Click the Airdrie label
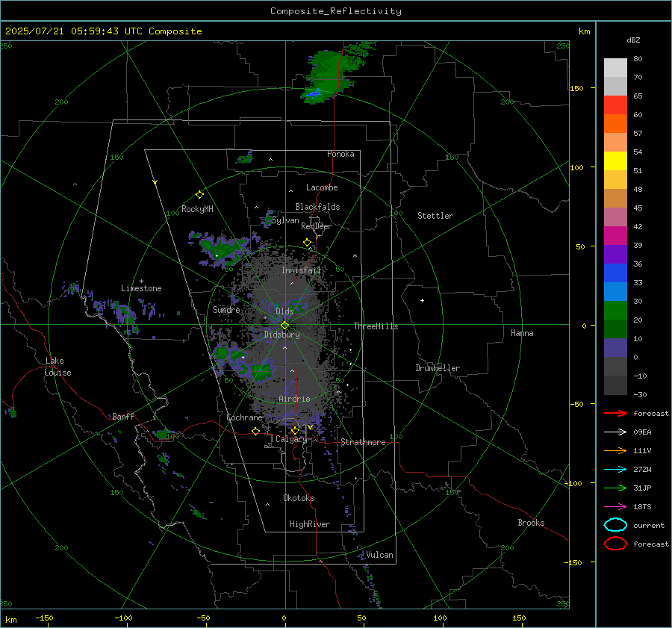Screen dimensions: 672x628 point(294,399)
